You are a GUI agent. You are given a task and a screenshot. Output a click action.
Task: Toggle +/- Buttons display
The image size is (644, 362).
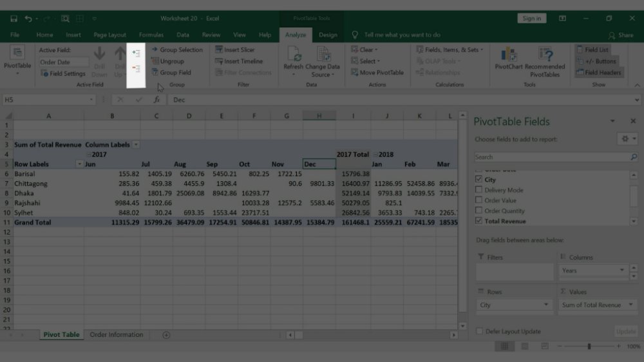click(596, 61)
